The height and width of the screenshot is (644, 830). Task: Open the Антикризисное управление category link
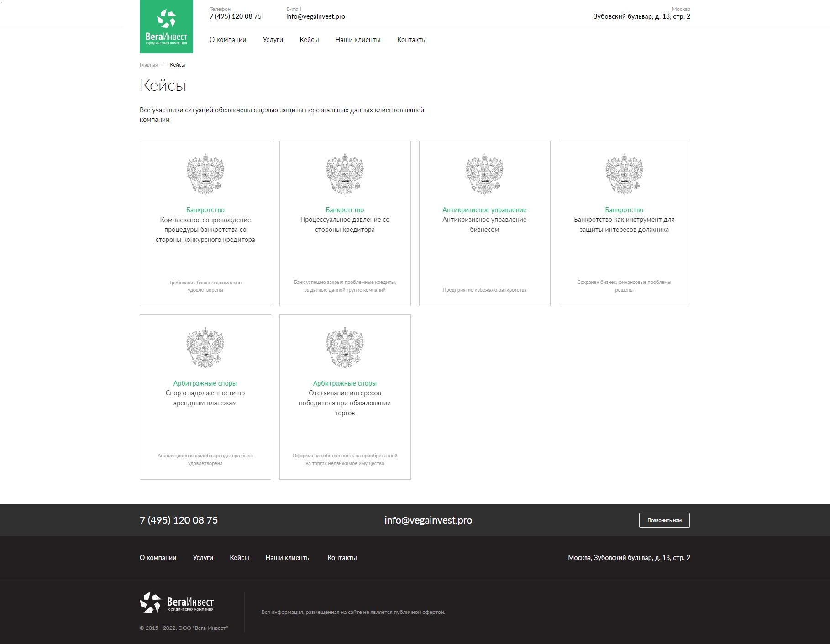click(x=484, y=210)
